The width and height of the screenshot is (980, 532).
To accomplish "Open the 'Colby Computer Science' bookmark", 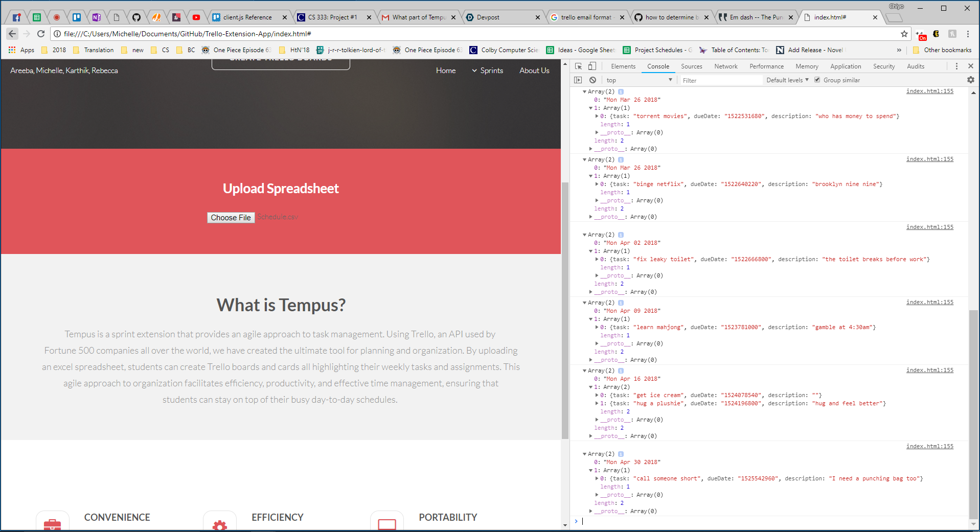I will click(x=504, y=50).
